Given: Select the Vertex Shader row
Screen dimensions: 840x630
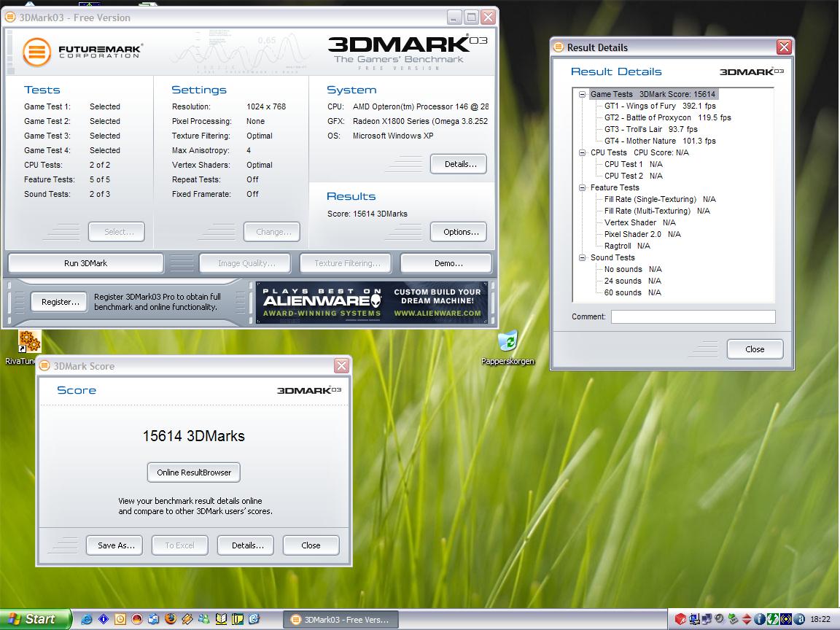Looking at the screenshot, I should click(x=640, y=223).
